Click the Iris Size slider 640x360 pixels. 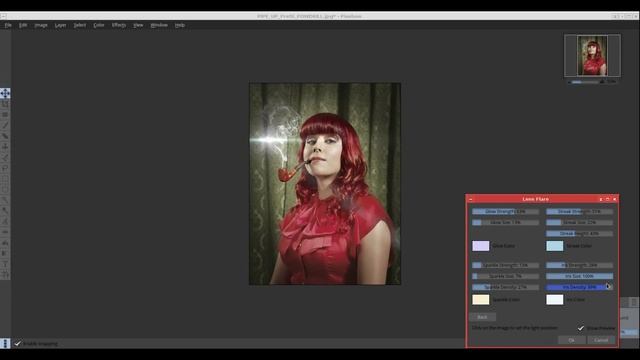[580, 276]
